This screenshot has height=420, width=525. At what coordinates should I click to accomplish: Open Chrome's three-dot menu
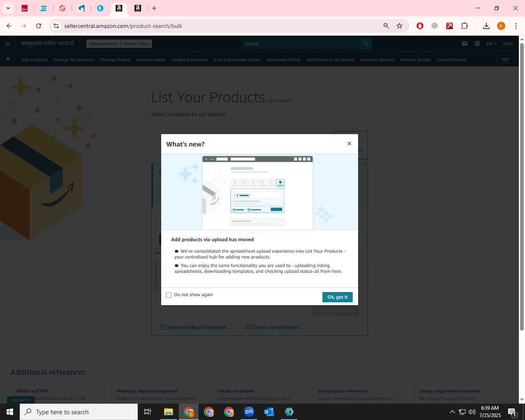coord(516,26)
